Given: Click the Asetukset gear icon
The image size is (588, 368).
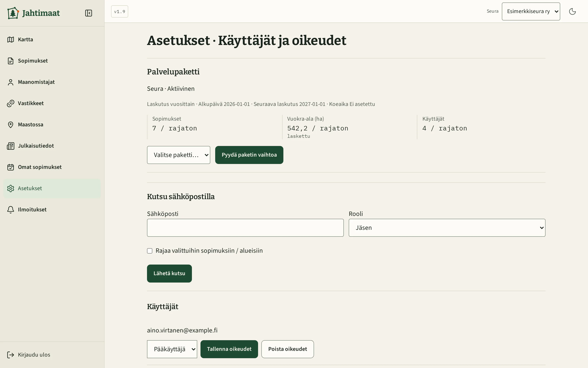Looking at the screenshot, I should coord(10,188).
